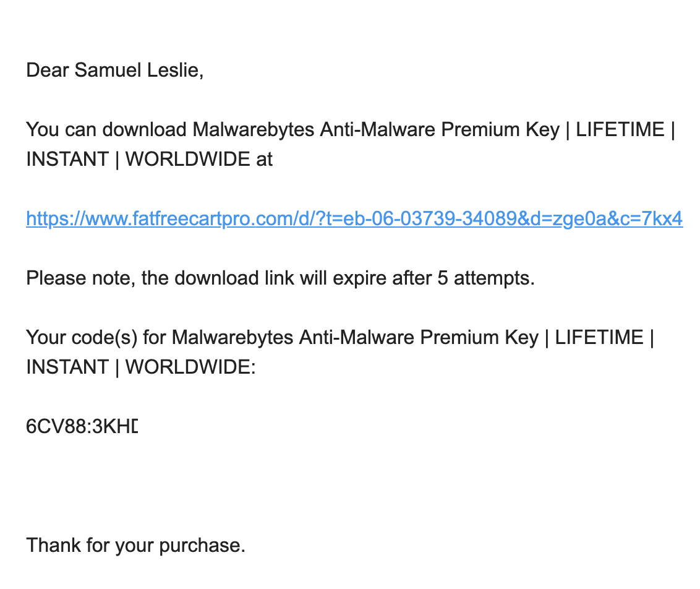Click "LIFETIME" in the download sentence
Viewport: 700px width, 589px height.
[620, 130]
